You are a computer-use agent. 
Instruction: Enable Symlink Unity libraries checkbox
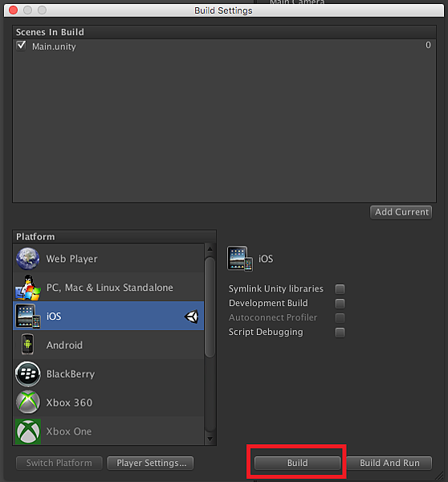[x=340, y=289]
